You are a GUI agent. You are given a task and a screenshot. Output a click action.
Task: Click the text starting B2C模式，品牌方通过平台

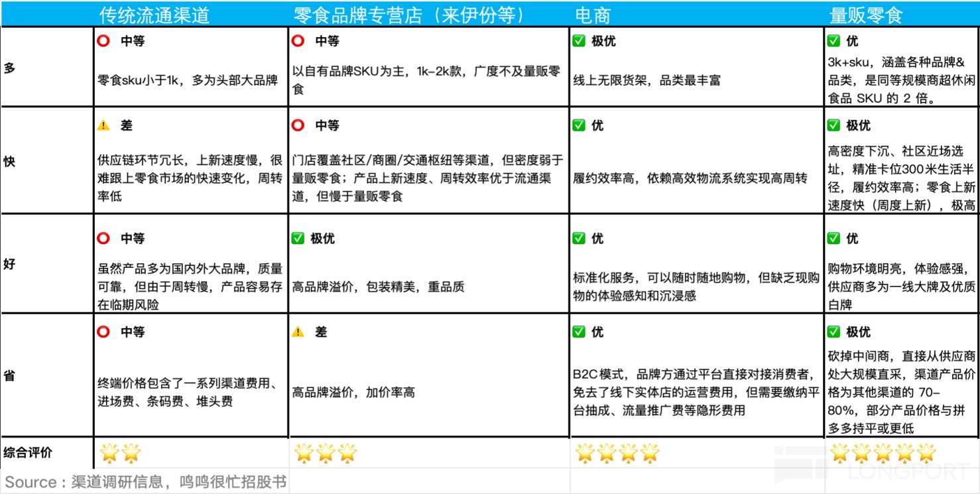[696, 392]
